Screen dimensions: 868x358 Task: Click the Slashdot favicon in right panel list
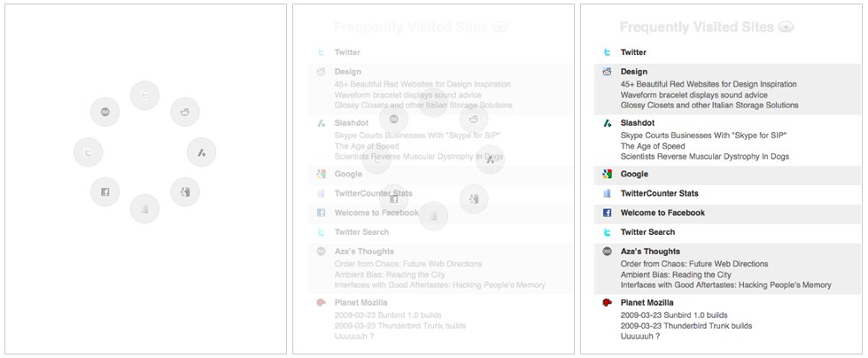coord(607,123)
